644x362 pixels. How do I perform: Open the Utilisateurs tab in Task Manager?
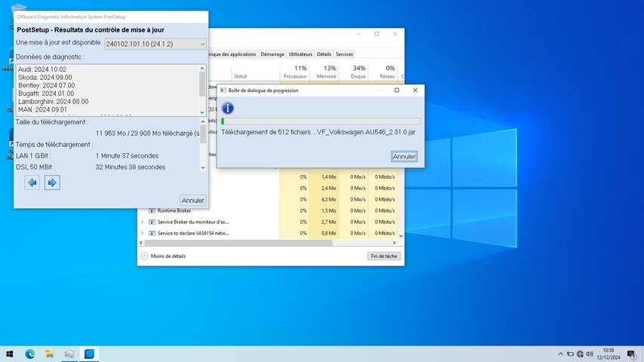click(x=300, y=54)
